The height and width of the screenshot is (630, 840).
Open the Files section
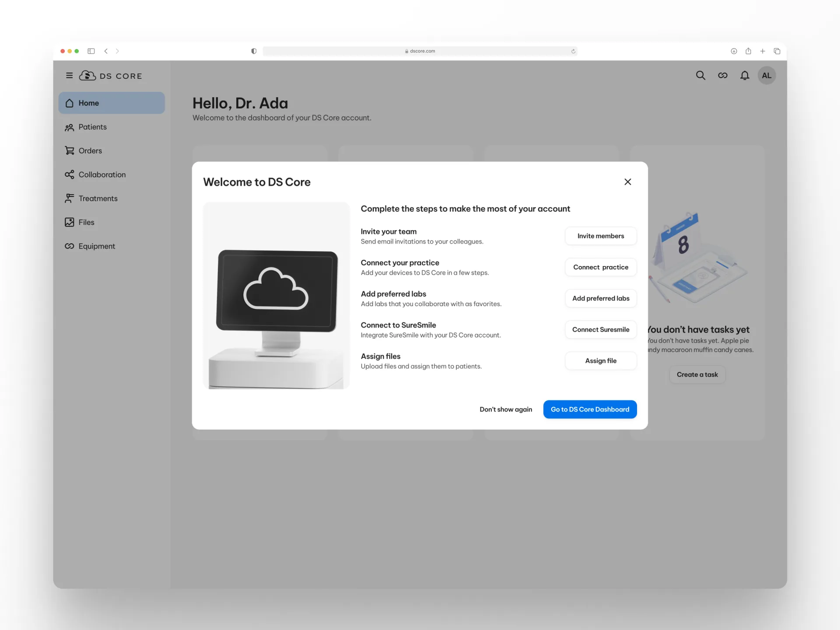tap(87, 222)
